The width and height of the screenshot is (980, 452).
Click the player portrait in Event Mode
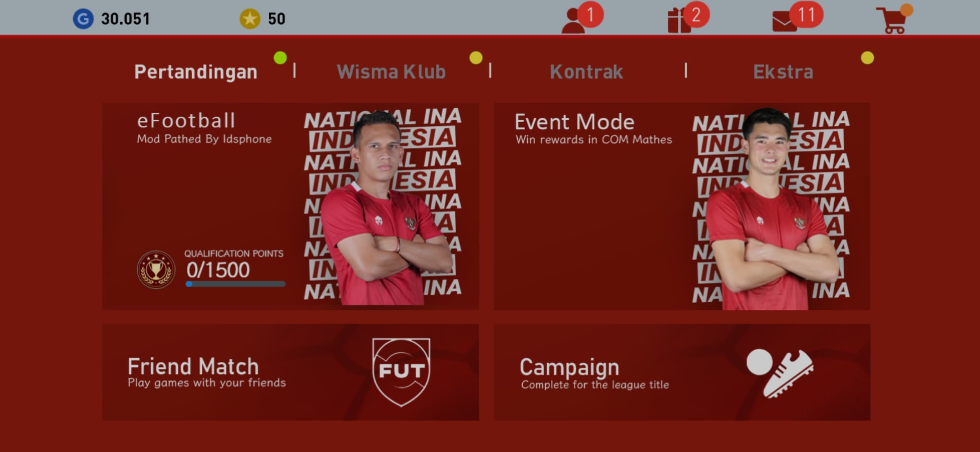[771, 208]
